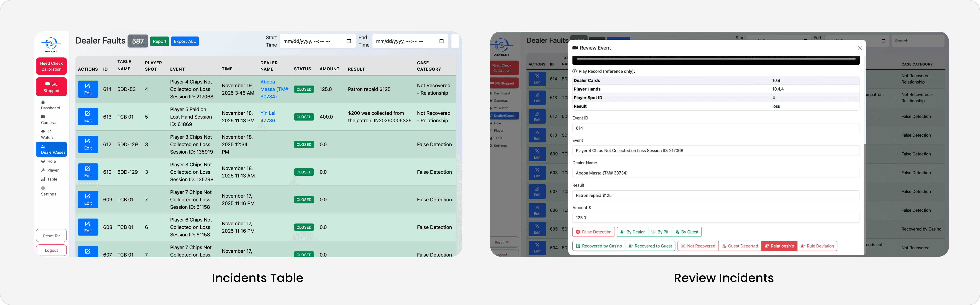This screenshot has width=980, height=305.
Task: Open Settings gear in left sidebar
Action: [x=48, y=191]
